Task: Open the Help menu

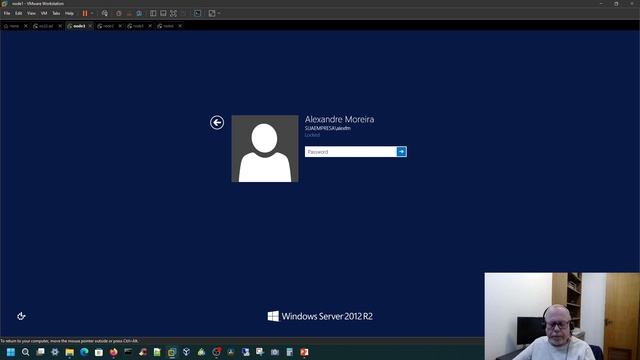Action: (x=69, y=13)
